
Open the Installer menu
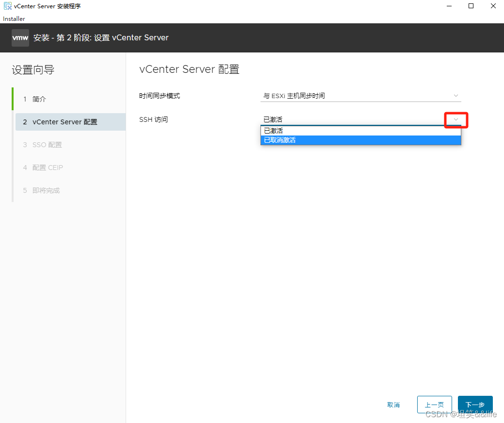click(14, 18)
